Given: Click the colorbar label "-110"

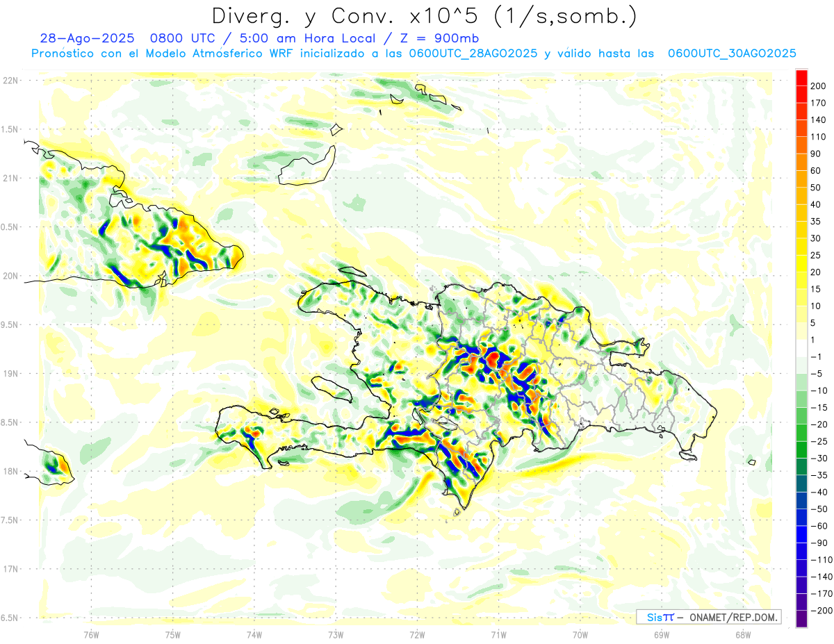Looking at the screenshot, I should (821, 560).
